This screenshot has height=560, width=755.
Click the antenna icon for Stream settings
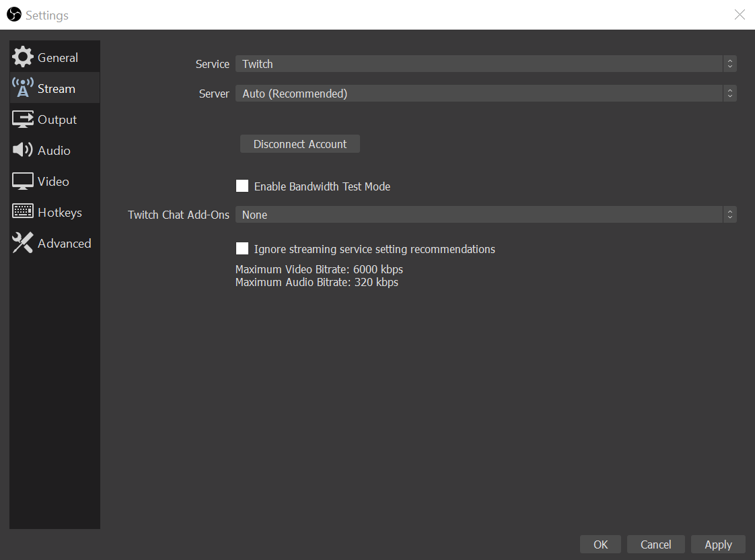[x=23, y=88]
